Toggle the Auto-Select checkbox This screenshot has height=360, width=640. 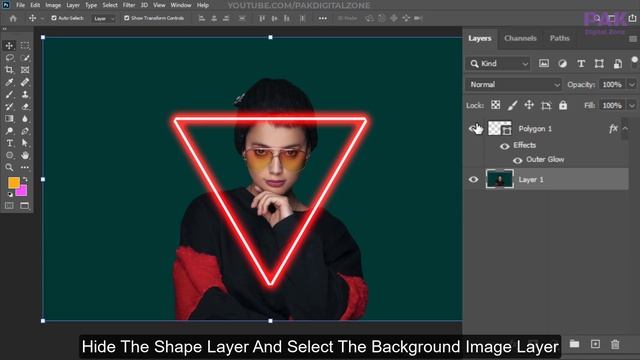pos(53,18)
